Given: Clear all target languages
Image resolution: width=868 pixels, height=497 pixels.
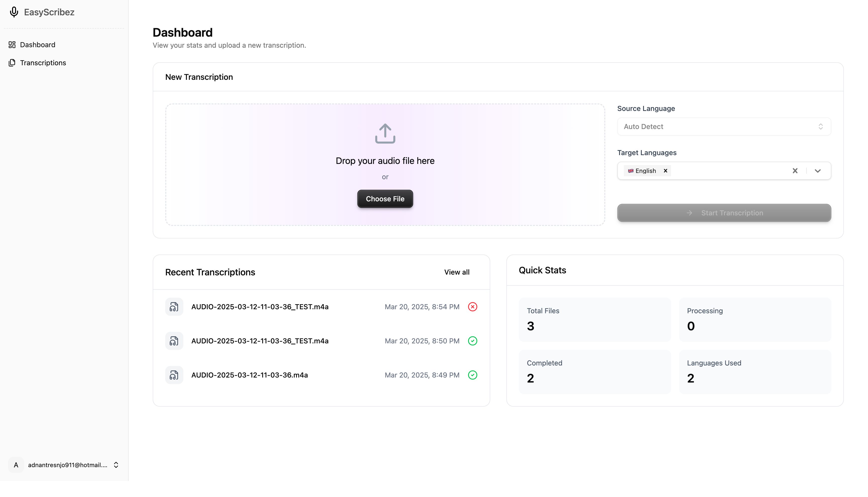Looking at the screenshot, I should [x=795, y=171].
